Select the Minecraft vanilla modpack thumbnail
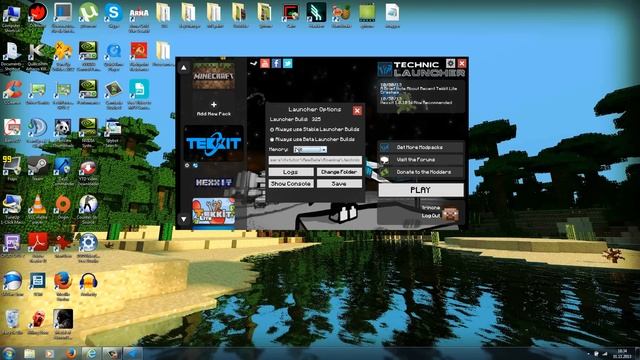Viewport: 640px width, 360px height. (x=213, y=75)
